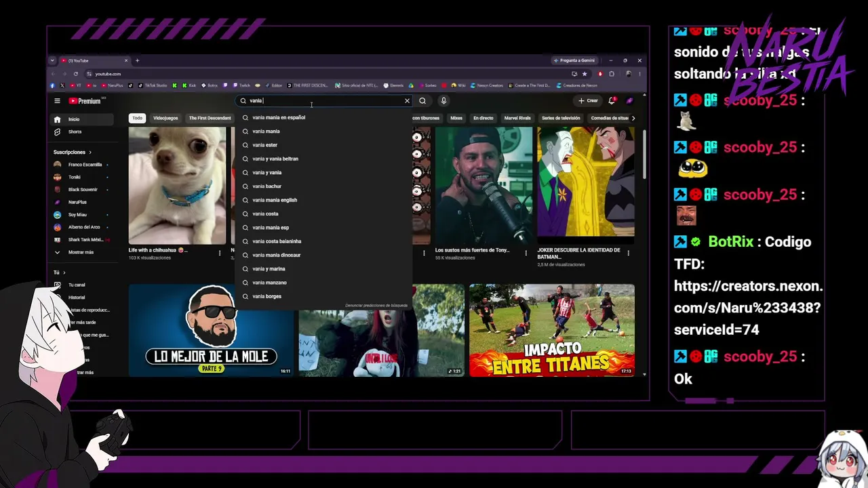The image size is (868, 488).
Task: Choose suggestion 'vania y vania beltran'
Action: coord(323,159)
